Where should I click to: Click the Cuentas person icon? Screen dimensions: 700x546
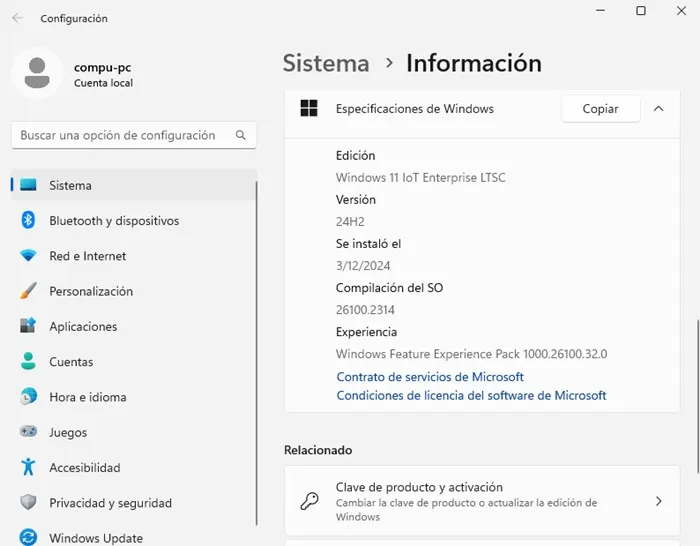(28, 361)
